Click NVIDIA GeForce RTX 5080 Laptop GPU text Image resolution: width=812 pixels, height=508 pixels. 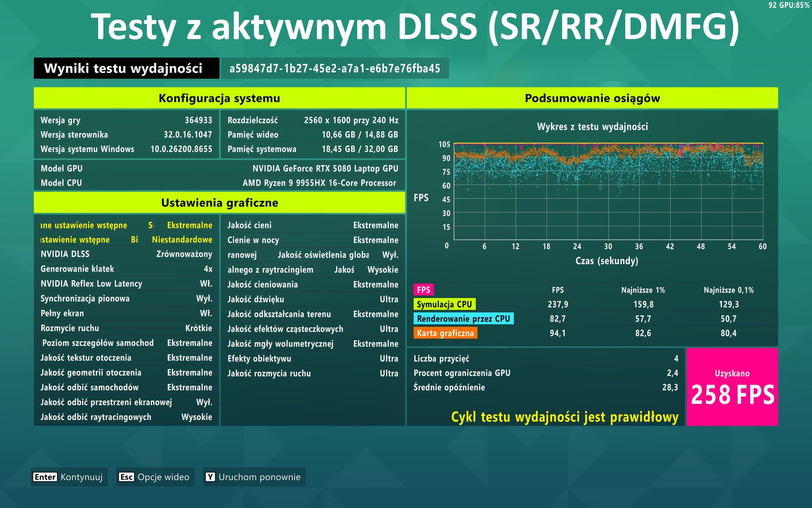(325, 169)
